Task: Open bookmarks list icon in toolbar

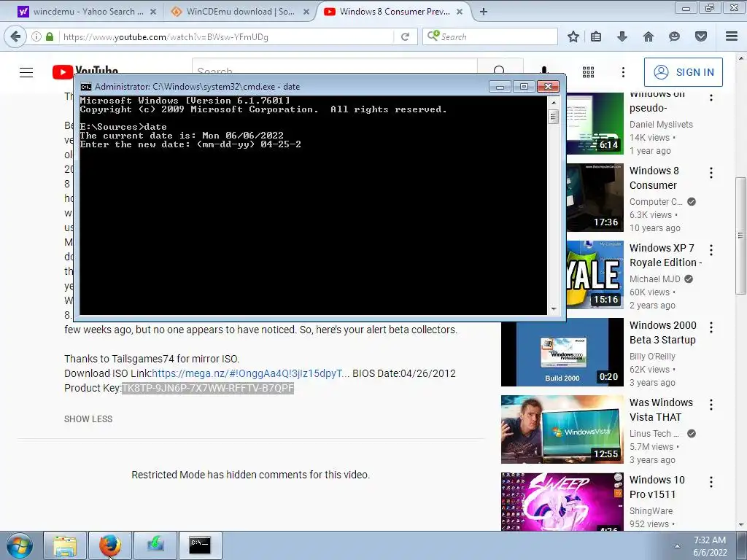Action: [x=596, y=36]
